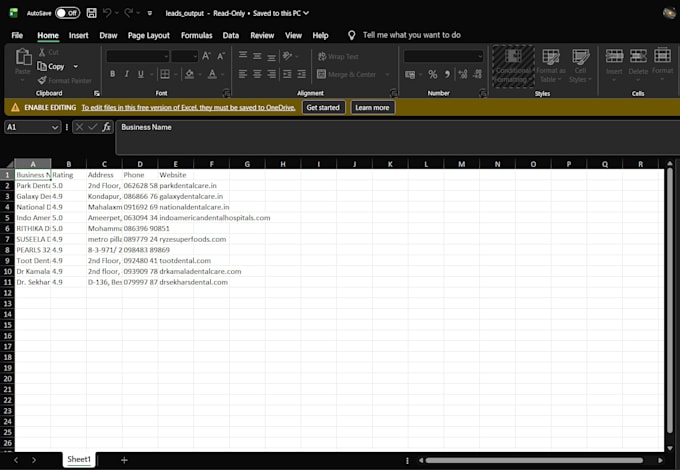
Task: Click the Tell me what you want field
Action: [411, 35]
